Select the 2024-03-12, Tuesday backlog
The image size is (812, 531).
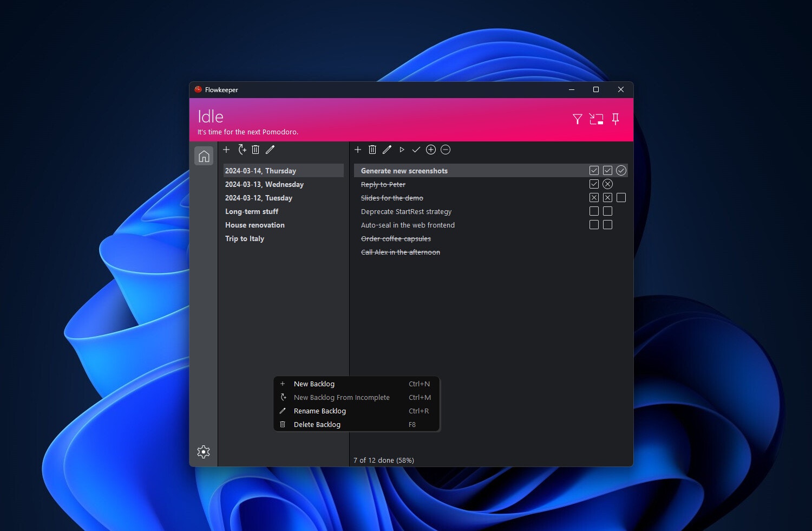pyautogui.click(x=284, y=198)
